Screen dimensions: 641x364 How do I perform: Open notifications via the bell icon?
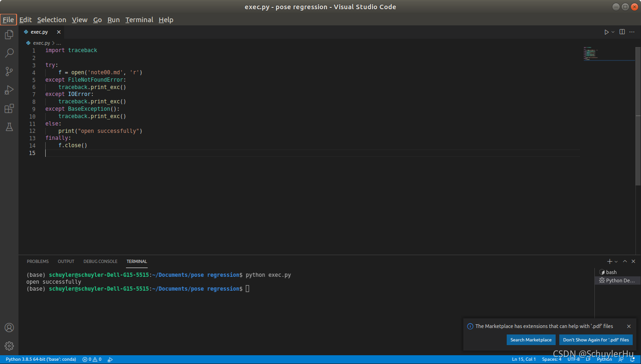tap(633, 359)
